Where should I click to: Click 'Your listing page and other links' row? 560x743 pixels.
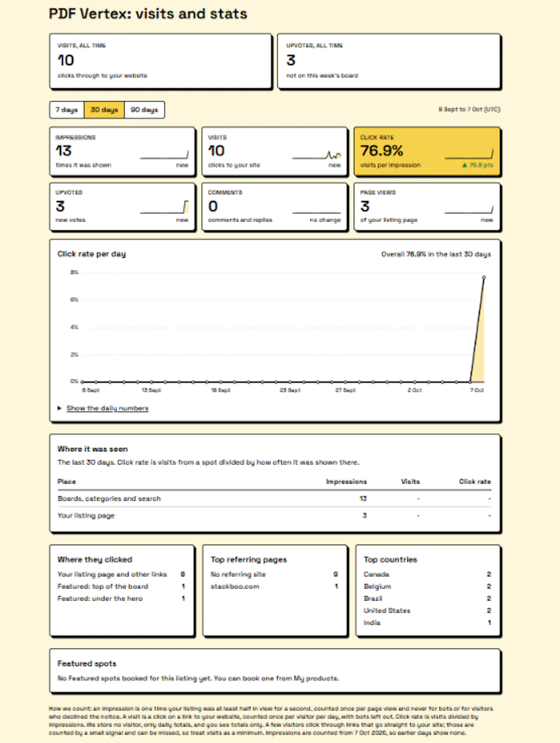coord(121,574)
